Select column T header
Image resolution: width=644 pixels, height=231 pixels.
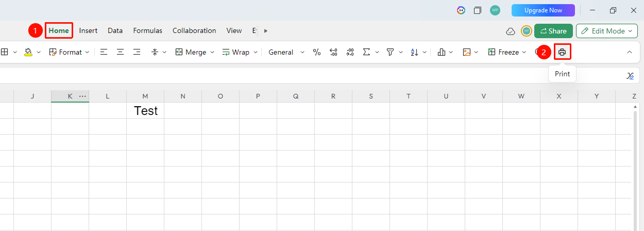(409, 96)
